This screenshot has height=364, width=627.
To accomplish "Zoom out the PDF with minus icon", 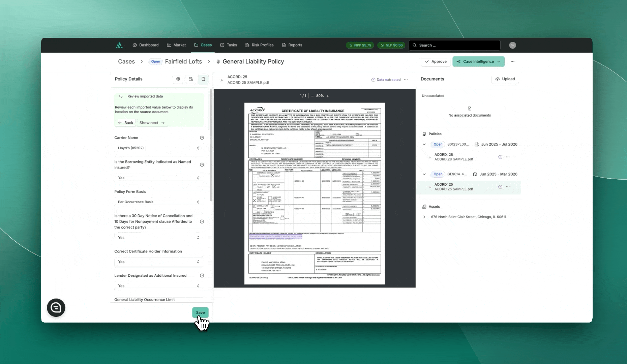I will 312,96.
